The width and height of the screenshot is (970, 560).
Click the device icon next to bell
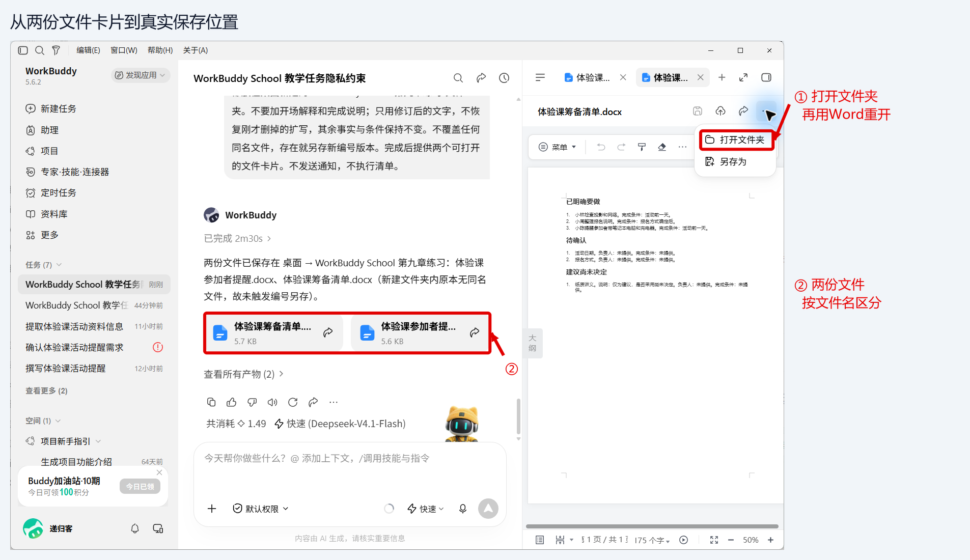pyautogui.click(x=158, y=528)
